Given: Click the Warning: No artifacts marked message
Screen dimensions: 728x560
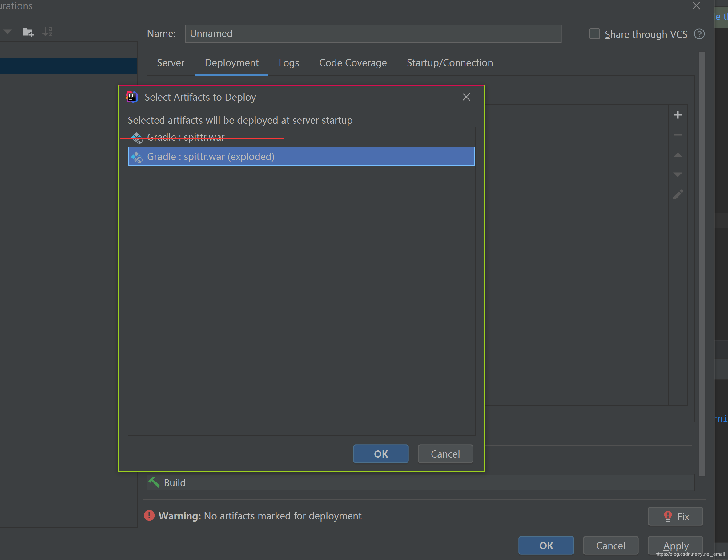Looking at the screenshot, I should pos(260,516).
